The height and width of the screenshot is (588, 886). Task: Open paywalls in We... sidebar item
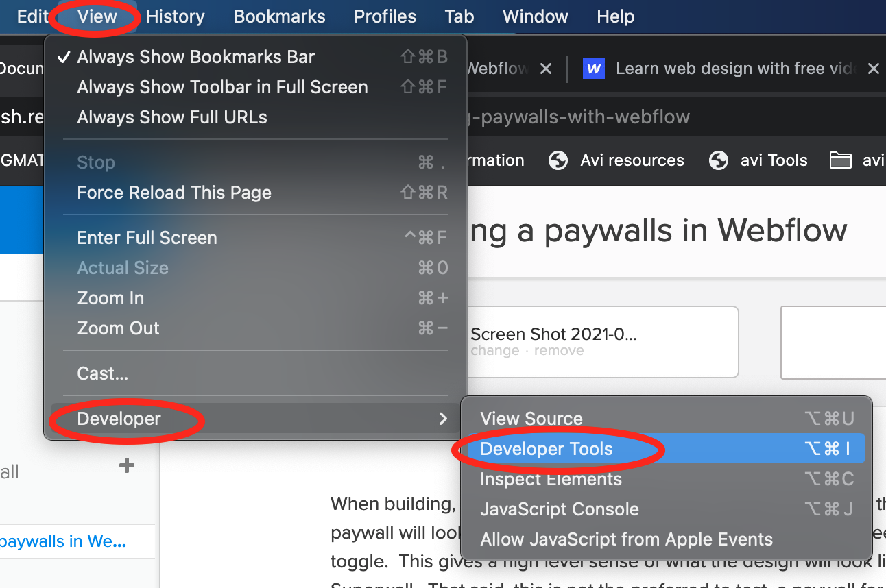pyautogui.click(x=63, y=541)
